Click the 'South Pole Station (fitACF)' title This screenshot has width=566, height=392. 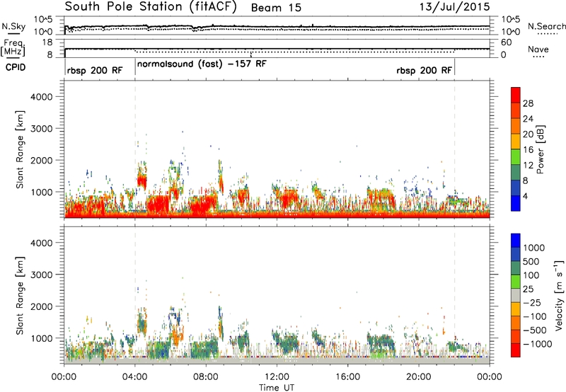[151, 7]
